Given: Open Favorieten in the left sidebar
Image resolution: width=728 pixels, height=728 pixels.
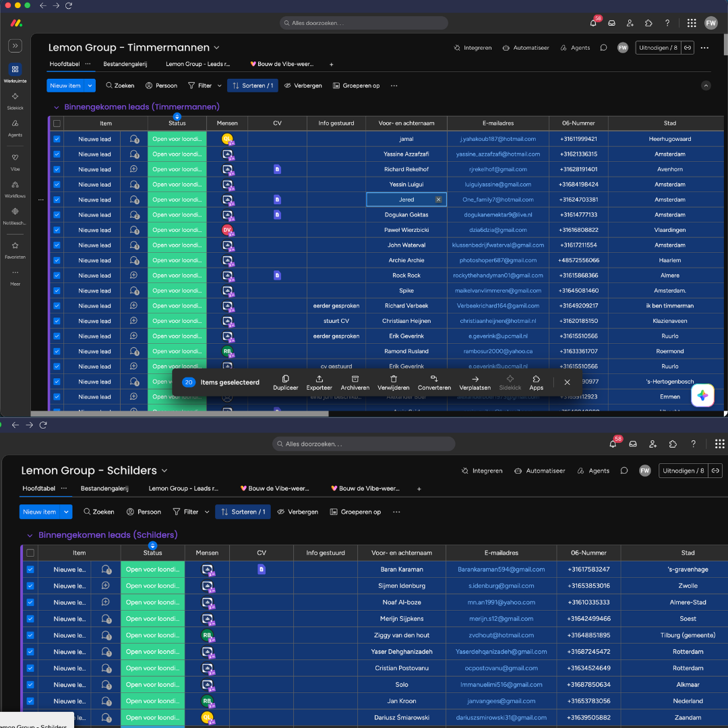Looking at the screenshot, I should pos(15,250).
